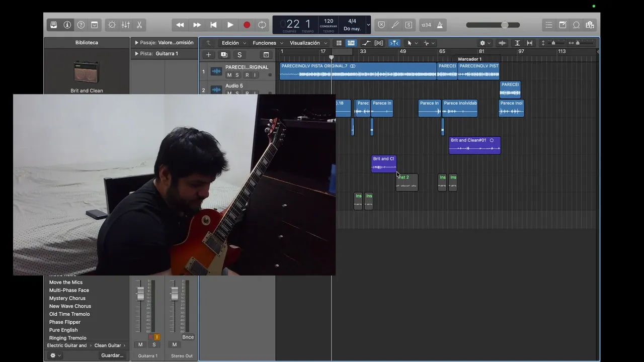Toggle the Replace mode X icon
Viewport: 644px width, 362px height.
381,25
